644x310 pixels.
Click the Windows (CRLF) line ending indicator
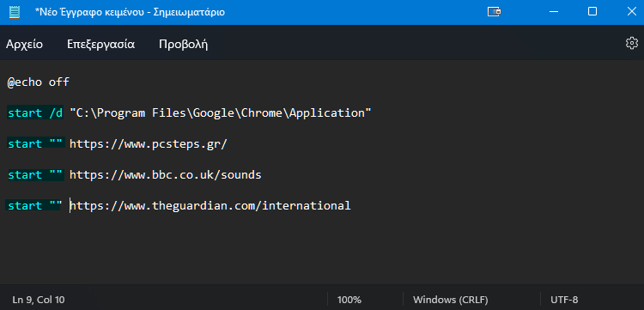451,300
